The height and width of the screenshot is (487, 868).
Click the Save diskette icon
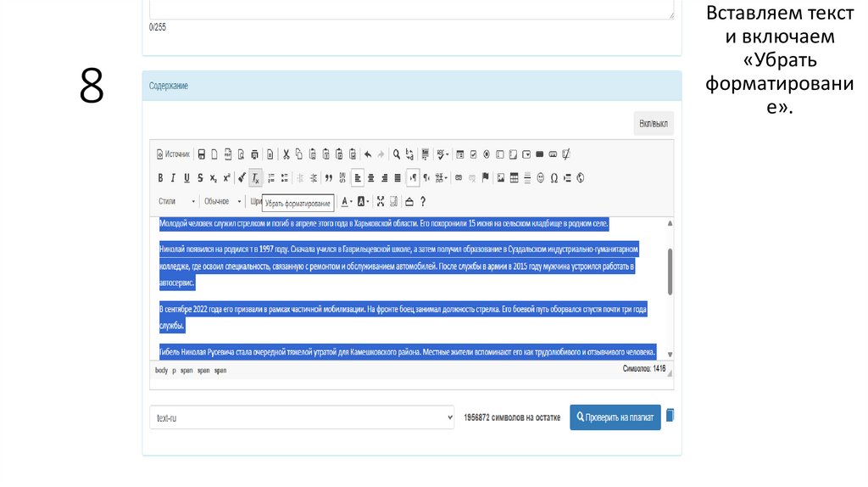(202, 154)
